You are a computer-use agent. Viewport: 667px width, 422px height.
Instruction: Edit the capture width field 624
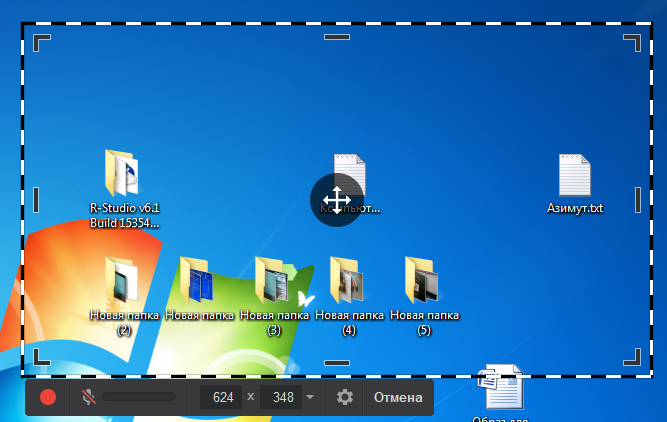point(221,397)
